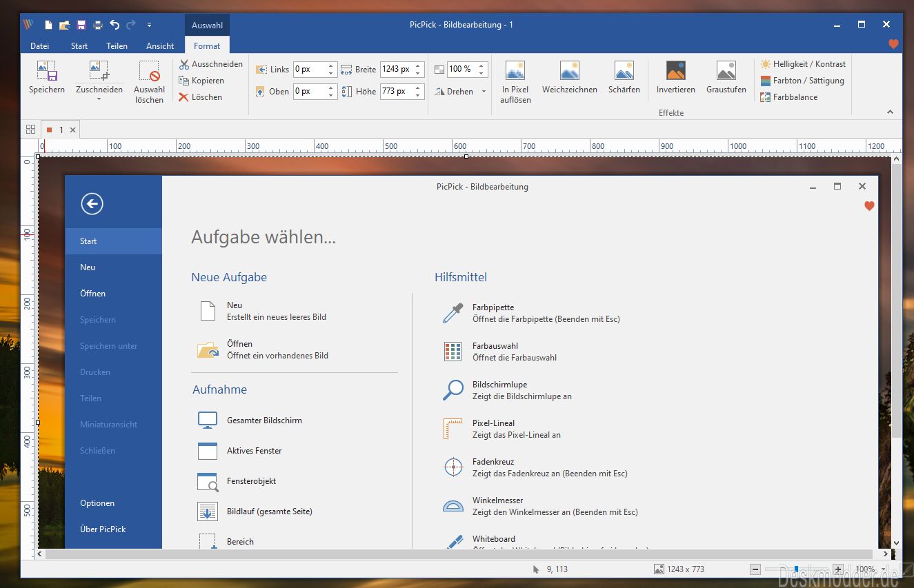Select the Format ribbon tab
Screen dimensions: 914x588
pyautogui.click(x=207, y=46)
